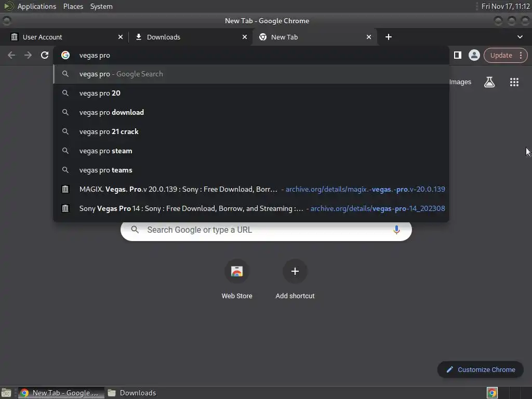The image size is (532, 399).
Task: Choose the 'vegas pro download' suggestion
Action: coord(251,112)
